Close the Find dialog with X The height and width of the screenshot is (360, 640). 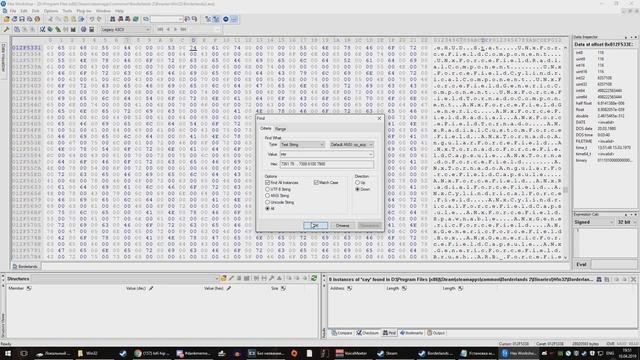[x=379, y=118]
